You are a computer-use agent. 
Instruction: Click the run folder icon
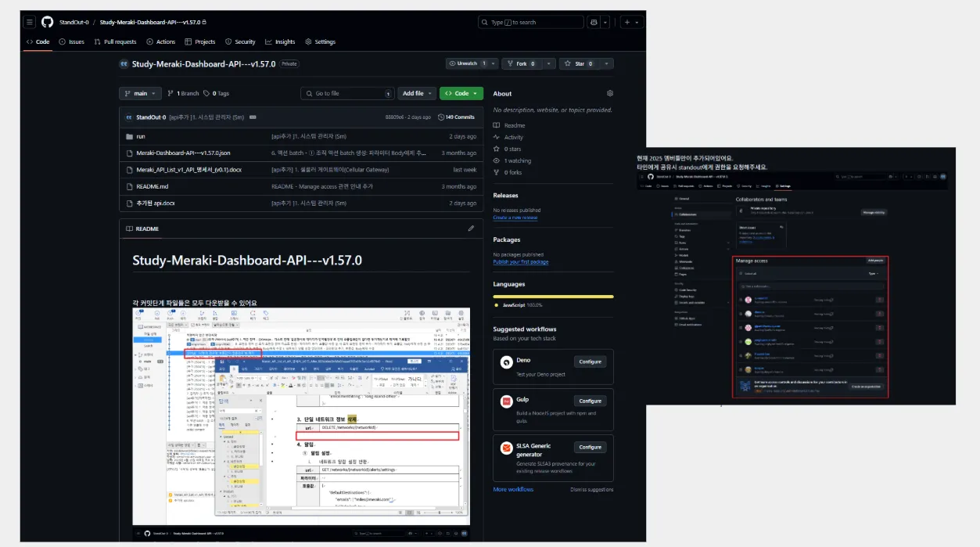point(130,136)
